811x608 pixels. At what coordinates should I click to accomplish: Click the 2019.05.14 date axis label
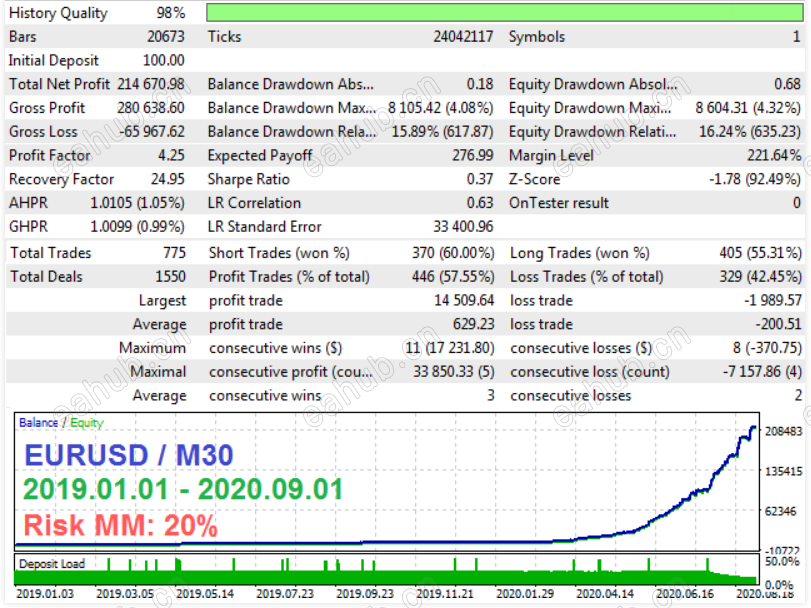point(205,594)
